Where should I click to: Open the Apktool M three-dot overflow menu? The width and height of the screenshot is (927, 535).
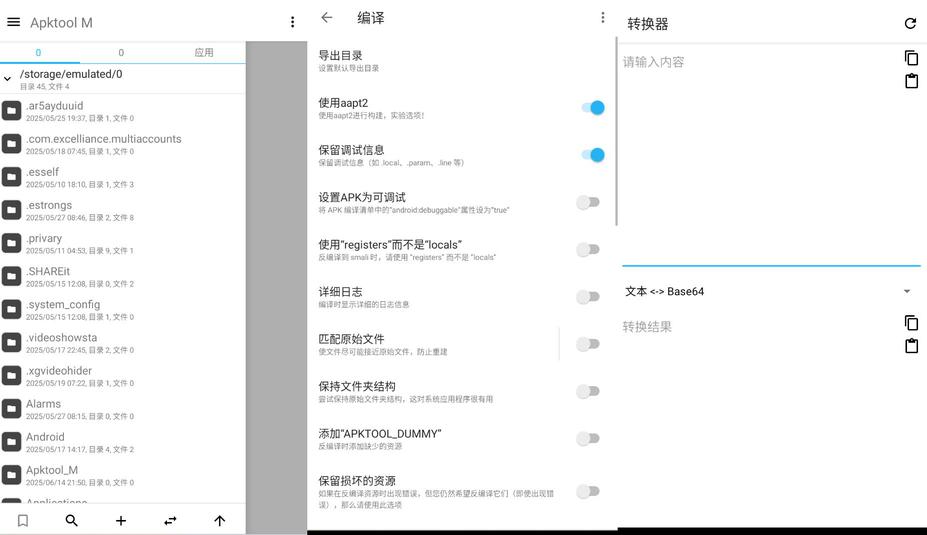pos(292,22)
